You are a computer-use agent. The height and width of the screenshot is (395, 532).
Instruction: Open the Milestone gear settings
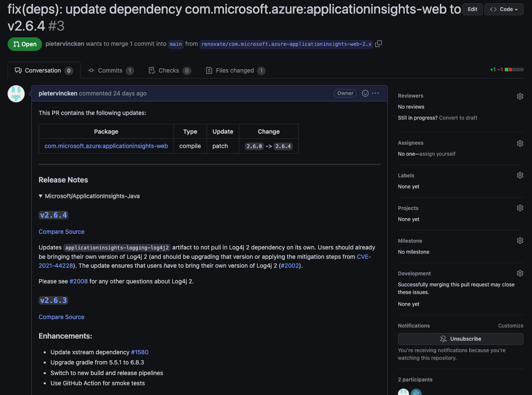click(x=520, y=241)
